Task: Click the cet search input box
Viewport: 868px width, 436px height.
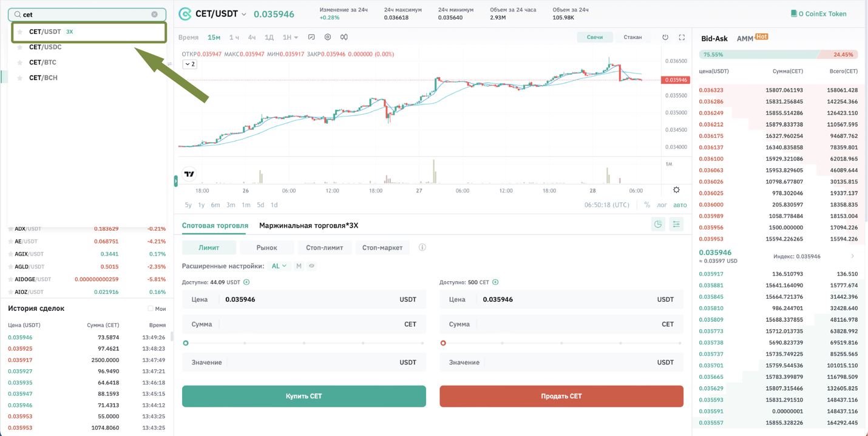Action: coord(87,14)
